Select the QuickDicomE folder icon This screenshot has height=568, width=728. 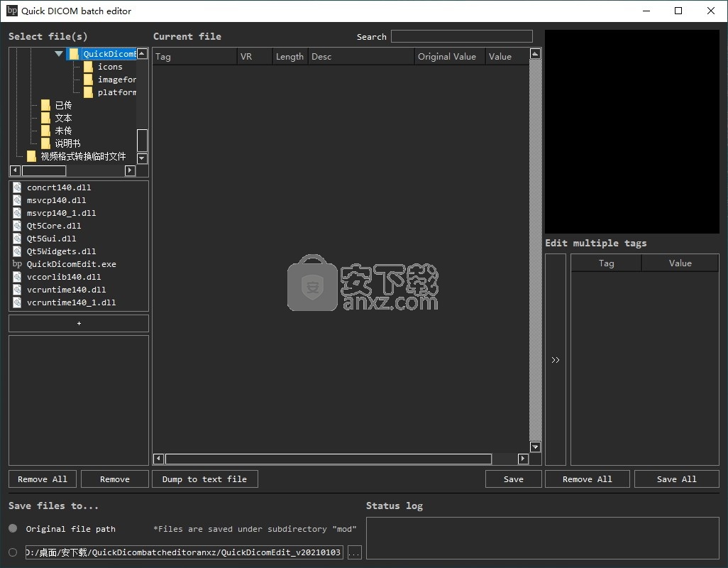pyautogui.click(x=73, y=54)
